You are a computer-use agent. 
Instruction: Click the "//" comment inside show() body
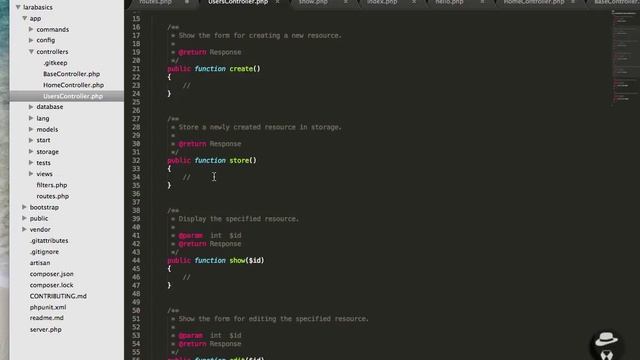[x=187, y=277]
